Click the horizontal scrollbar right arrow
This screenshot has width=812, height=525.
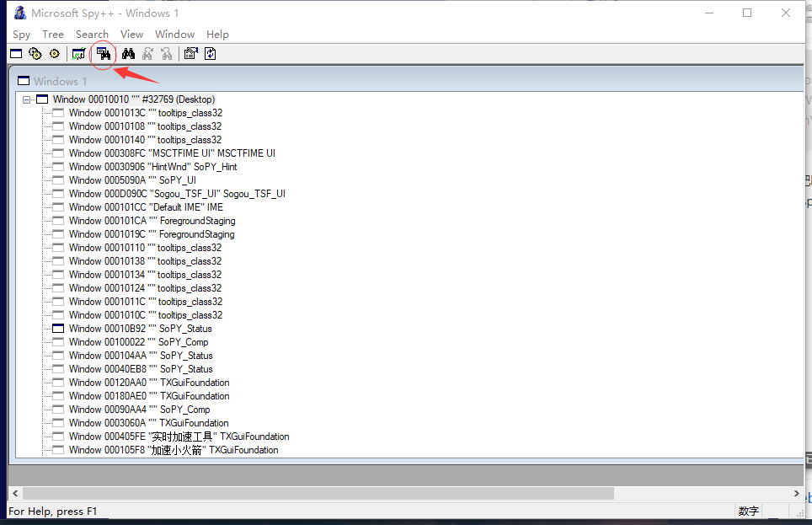click(x=797, y=493)
